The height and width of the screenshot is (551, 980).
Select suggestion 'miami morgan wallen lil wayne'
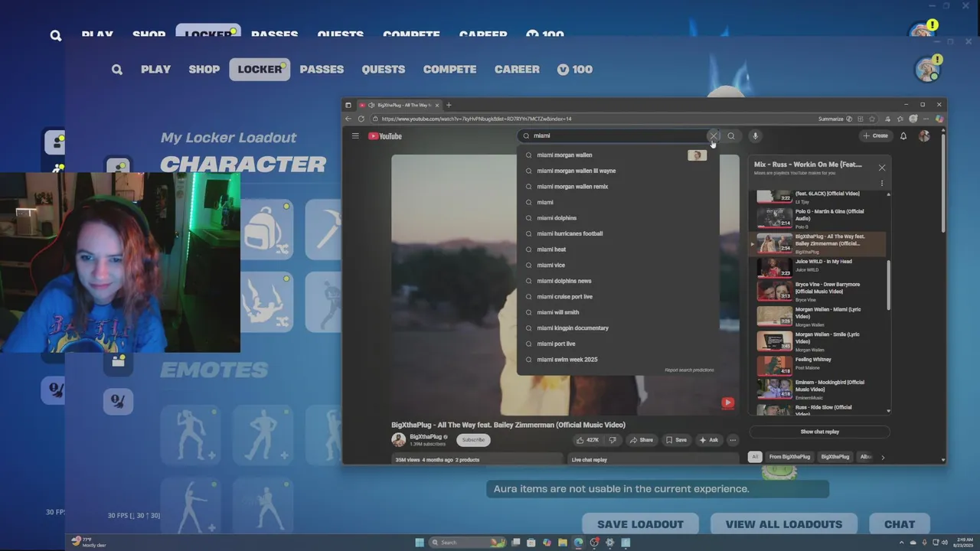click(618, 171)
